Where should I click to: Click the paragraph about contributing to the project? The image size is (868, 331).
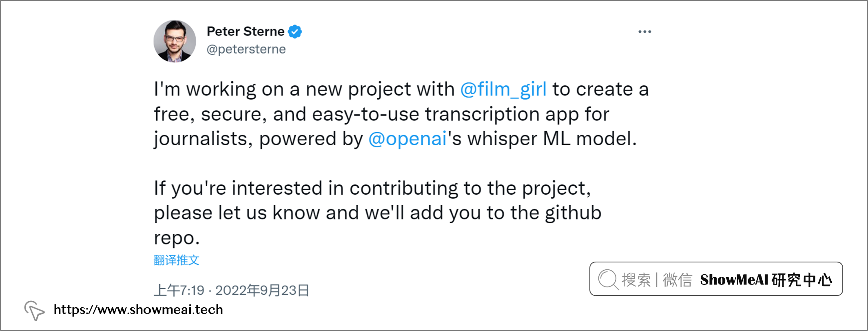pyautogui.click(x=377, y=213)
